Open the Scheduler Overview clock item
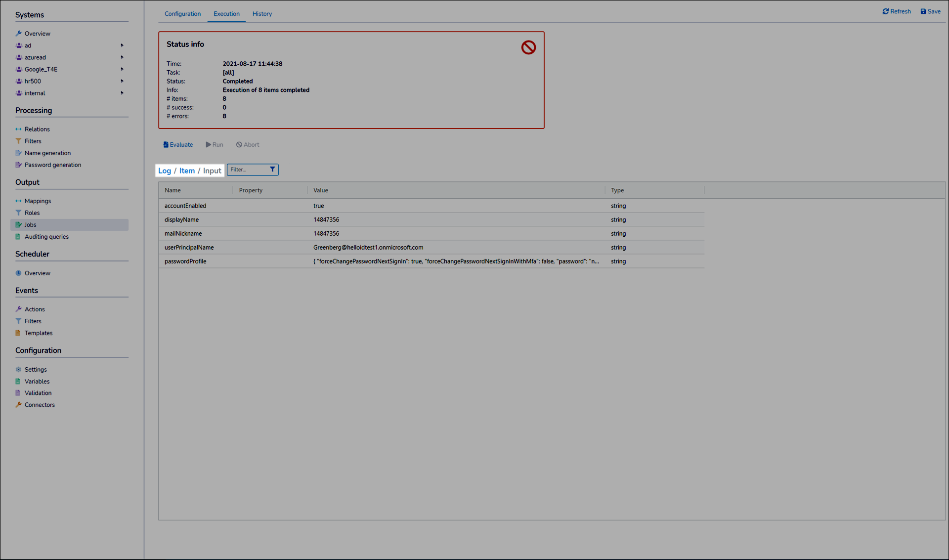 37,273
